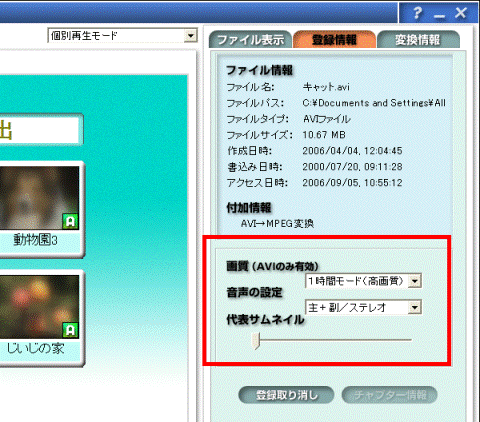Open the 画質 1時間モード(高画質) dropdown
480x422 pixels.
(364, 281)
